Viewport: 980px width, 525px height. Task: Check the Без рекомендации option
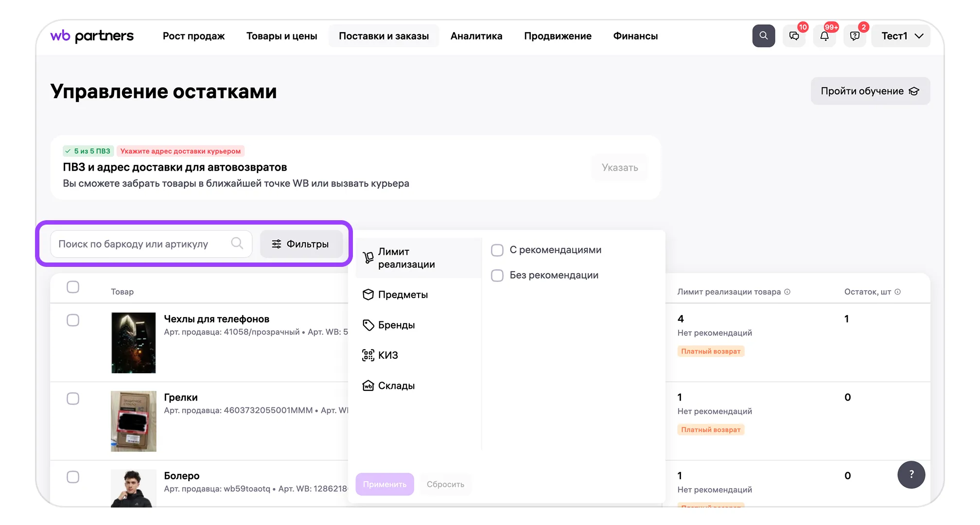tap(497, 276)
